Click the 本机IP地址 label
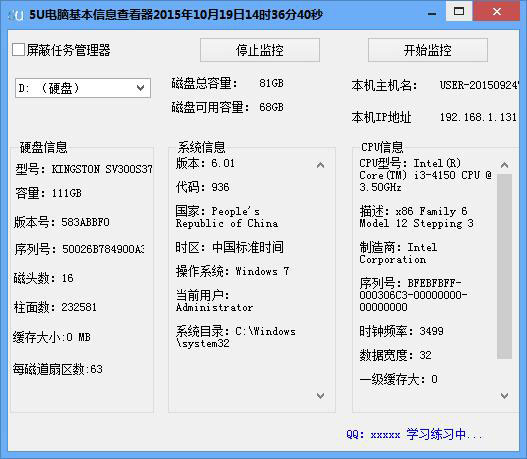The image size is (527, 459). 381,117
